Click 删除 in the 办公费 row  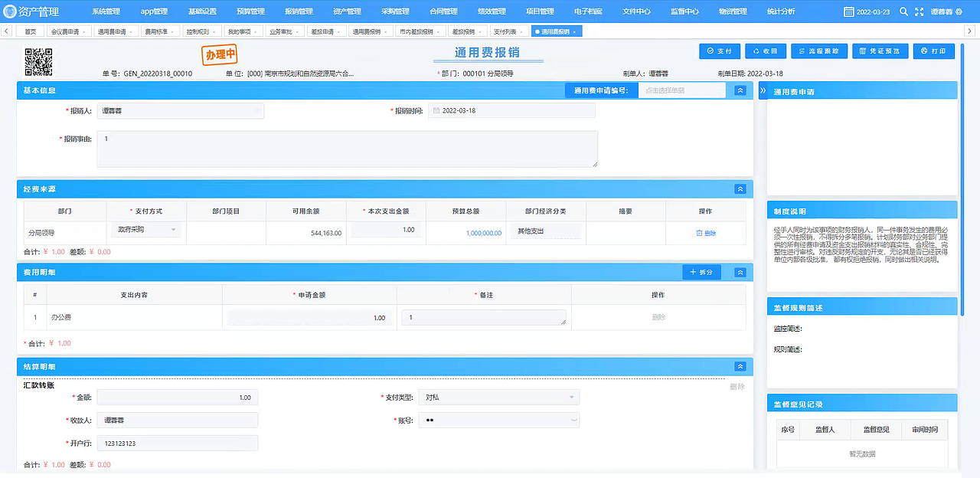click(x=658, y=317)
